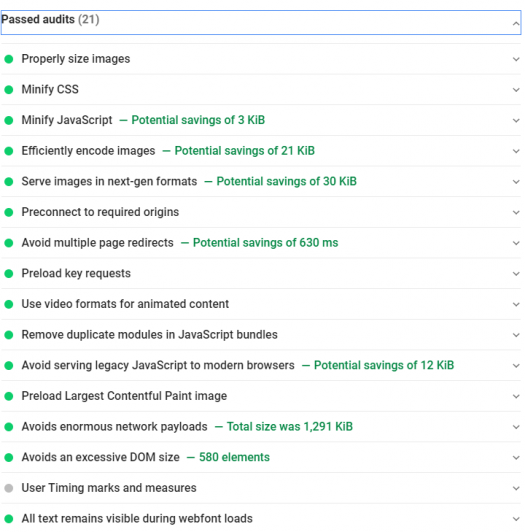Click the gray dot beside User Timing marks
This screenshot has height=532, width=525.
click(9, 488)
